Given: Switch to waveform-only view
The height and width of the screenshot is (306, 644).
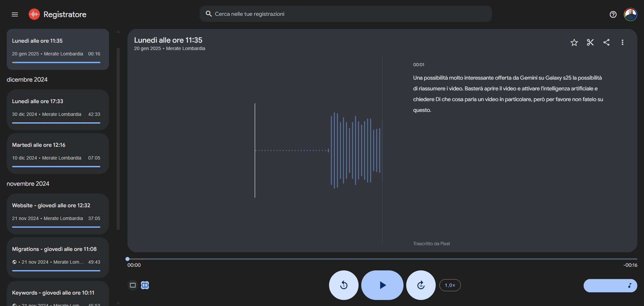Looking at the screenshot, I should click(133, 285).
